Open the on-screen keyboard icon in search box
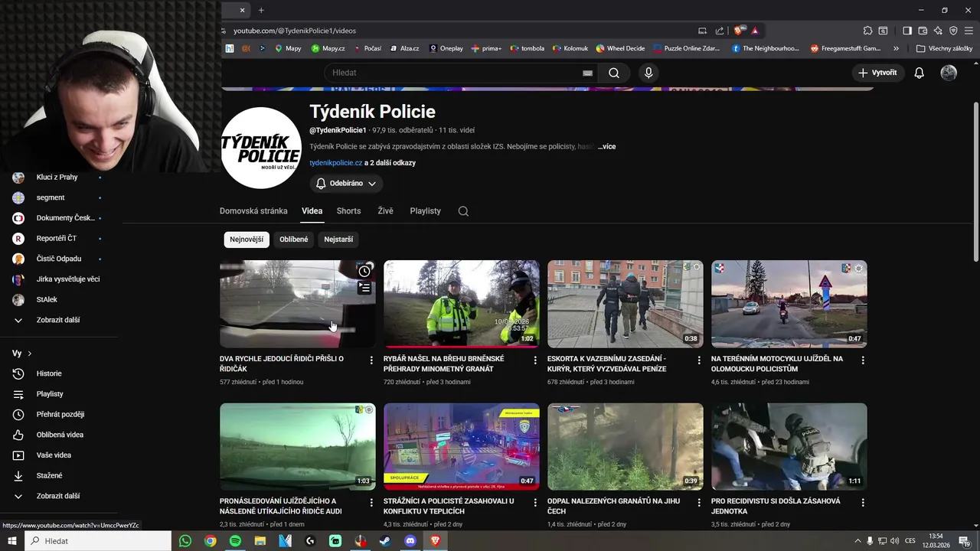980x551 pixels. [x=587, y=73]
